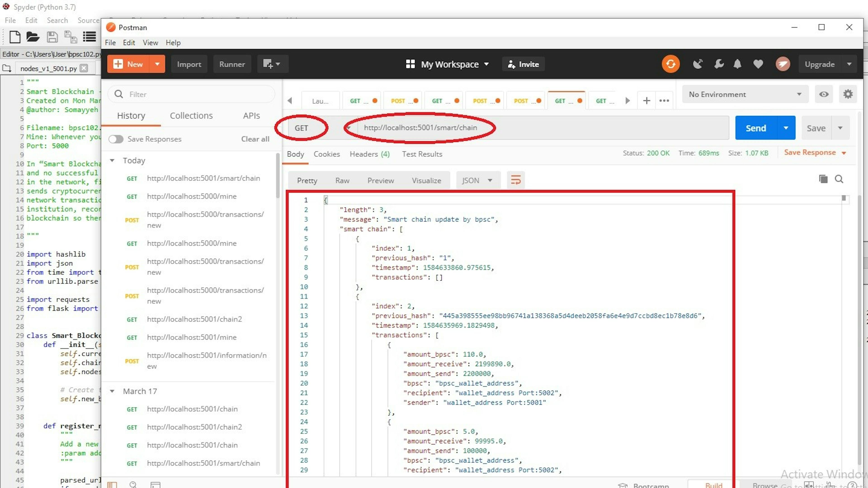The height and width of the screenshot is (488, 868).
Task: Click the Invite button
Action: (523, 64)
